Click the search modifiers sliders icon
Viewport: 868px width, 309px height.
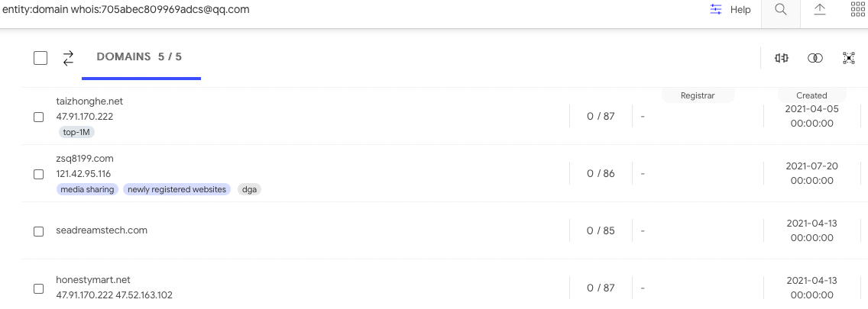(x=716, y=10)
